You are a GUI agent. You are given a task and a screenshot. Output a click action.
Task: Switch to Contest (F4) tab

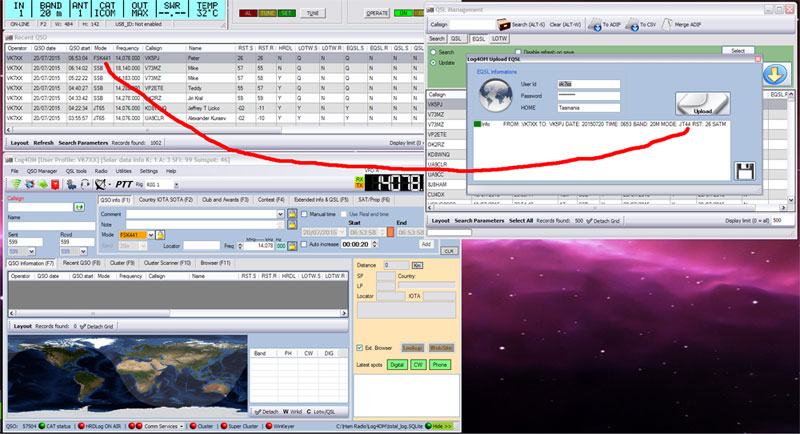[271, 200]
